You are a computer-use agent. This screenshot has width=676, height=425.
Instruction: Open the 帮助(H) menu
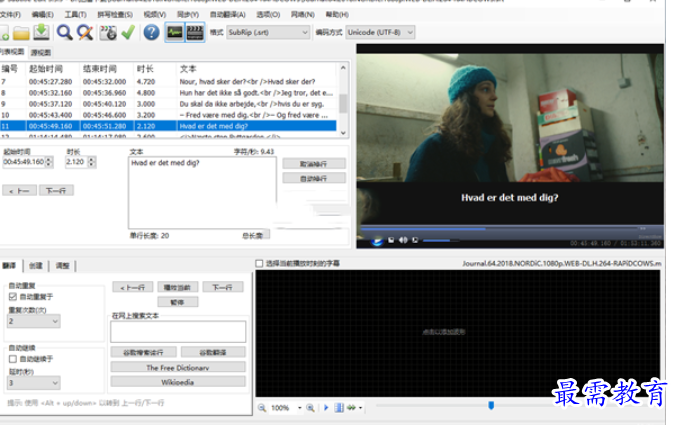click(x=337, y=15)
